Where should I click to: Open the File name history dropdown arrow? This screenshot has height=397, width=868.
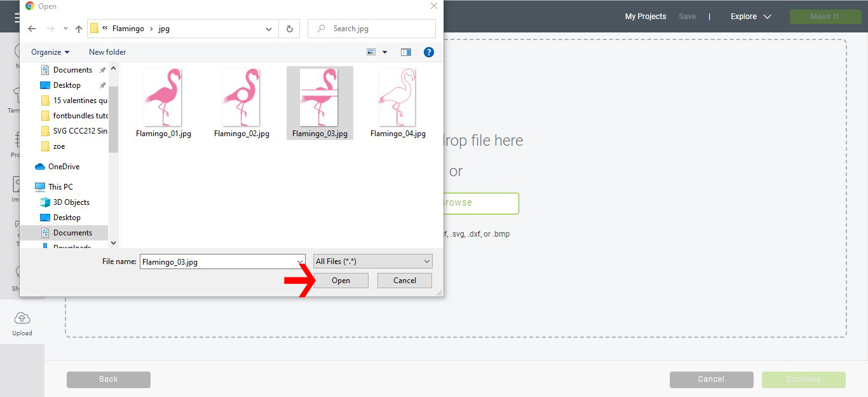[x=301, y=261]
